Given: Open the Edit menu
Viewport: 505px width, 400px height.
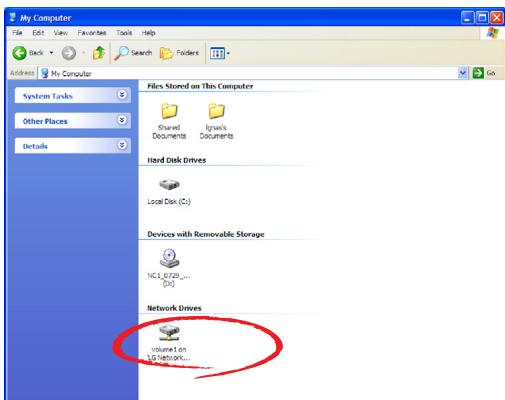Looking at the screenshot, I should point(38,33).
